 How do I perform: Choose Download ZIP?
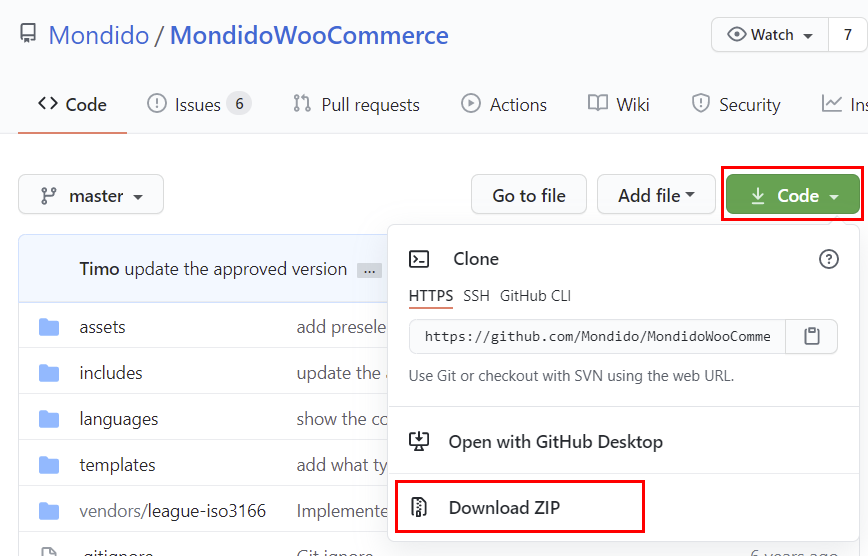click(520, 507)
